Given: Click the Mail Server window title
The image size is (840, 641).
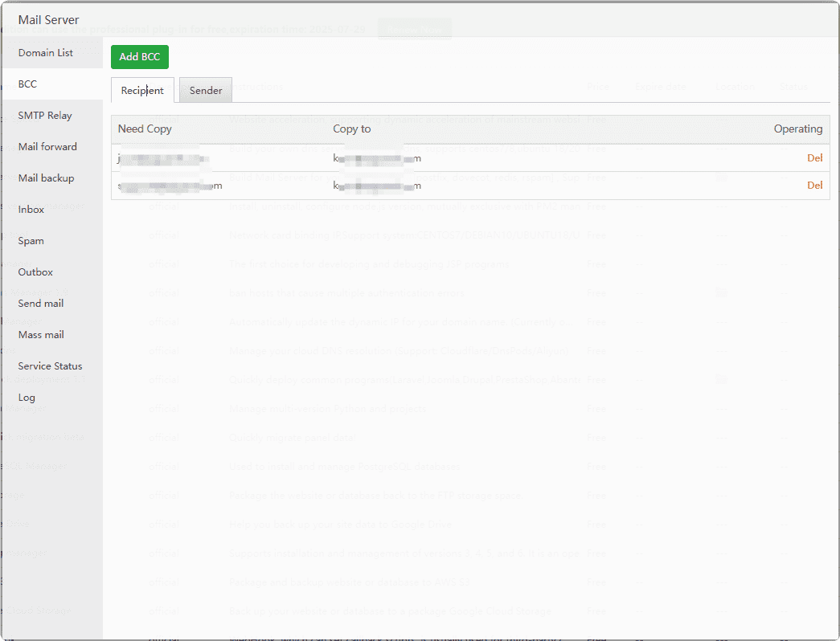Looking at the screenshot, I should (49, 20).
